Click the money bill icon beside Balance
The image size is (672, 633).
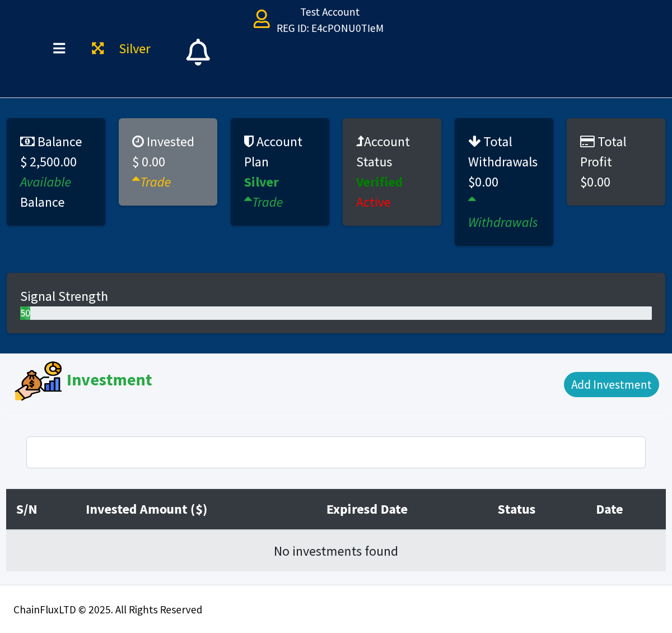pyautogui.click(x=27, y=142)
